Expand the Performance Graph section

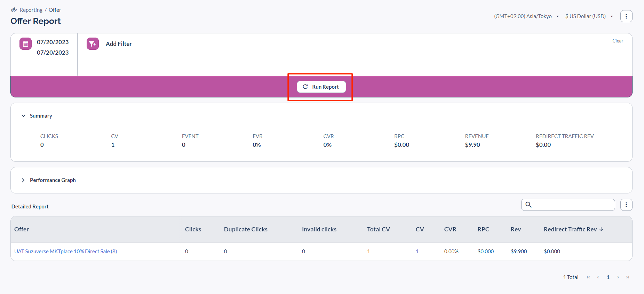(23, 180)
